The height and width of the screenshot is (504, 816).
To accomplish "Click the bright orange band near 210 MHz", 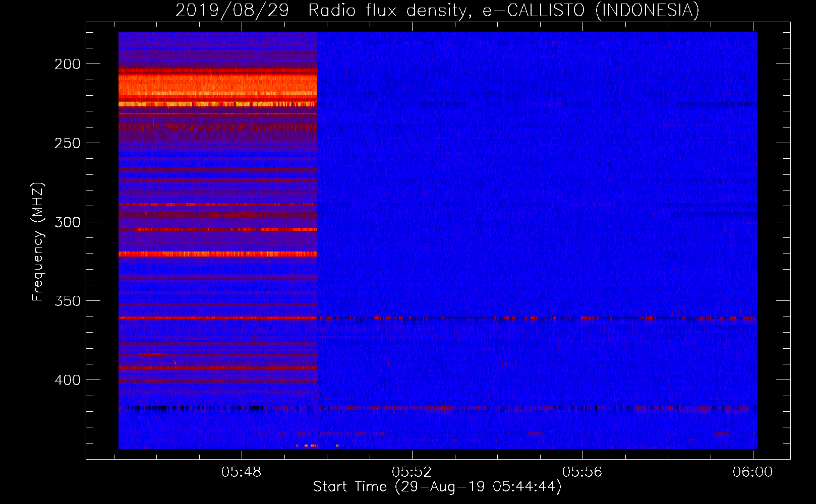I will [217, 85].
